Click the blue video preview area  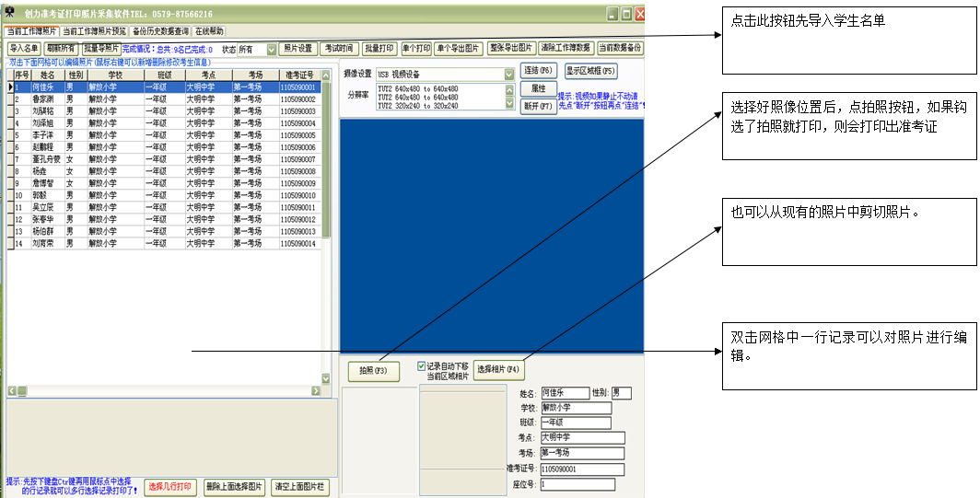pos(491,236)
